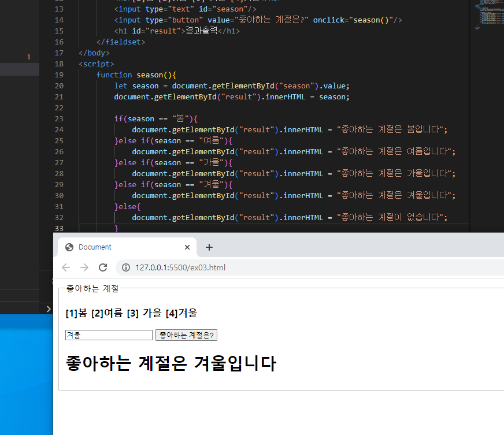Click the season text input containing 겨울
The width and height of the screenshot is (504, 435).
109,335
